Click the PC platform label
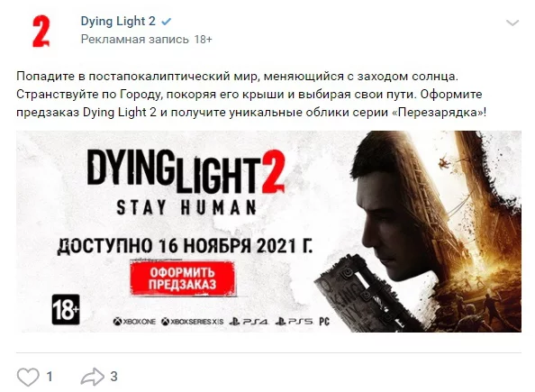The width and height of the screenshot is (535, 392). (x=324, y=322)
